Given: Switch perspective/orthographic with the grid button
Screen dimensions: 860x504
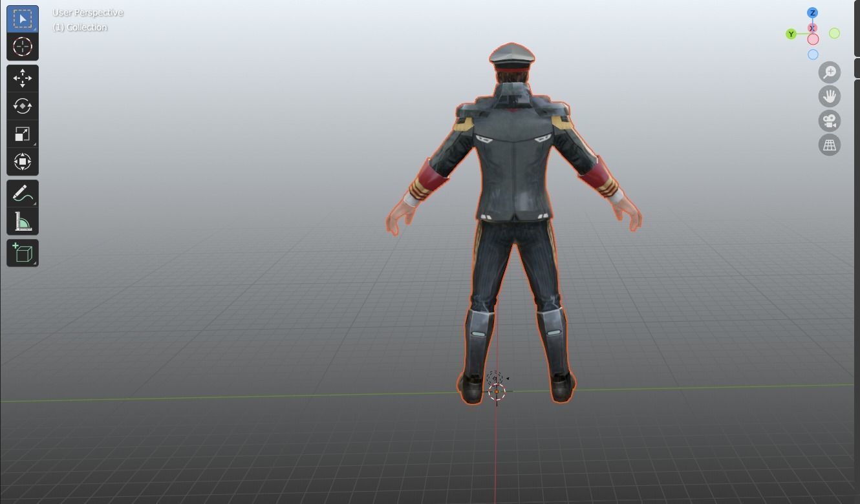Looking at the screenshot, I should point(830,145).
